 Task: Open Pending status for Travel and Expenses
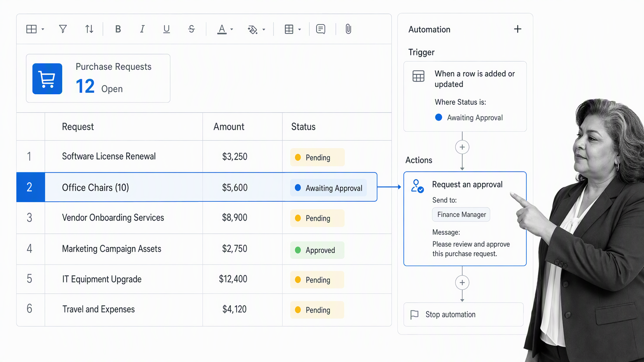click(317, 310)
